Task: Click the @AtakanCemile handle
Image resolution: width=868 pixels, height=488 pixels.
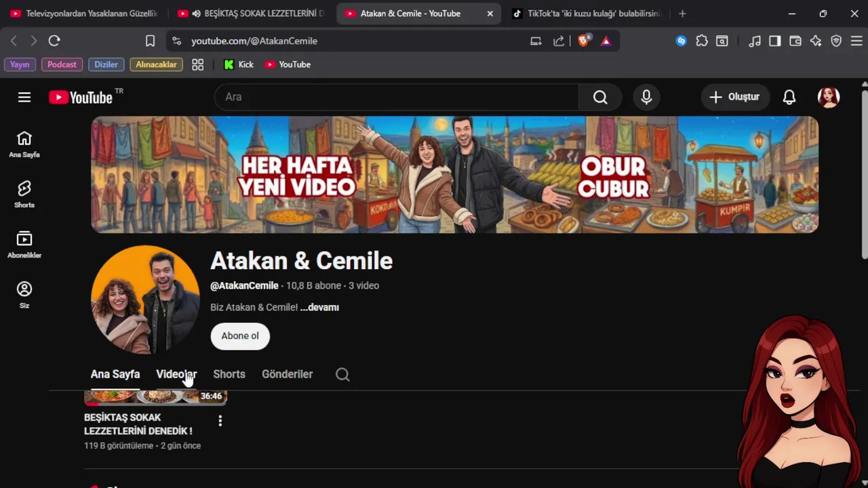Action: [244, 285]
